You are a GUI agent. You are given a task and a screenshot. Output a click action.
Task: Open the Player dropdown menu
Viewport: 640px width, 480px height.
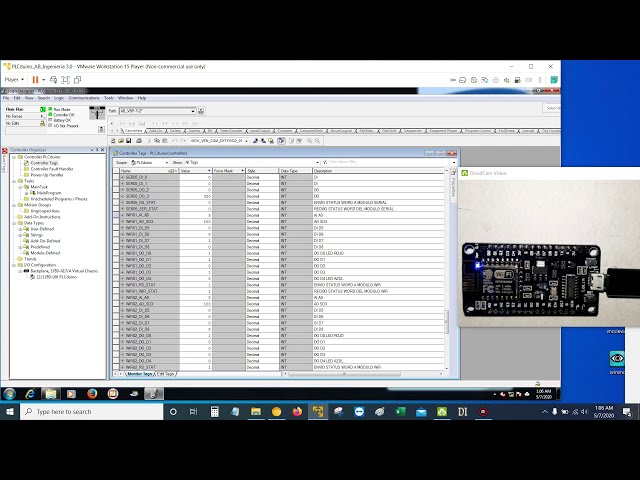click(x=14, y=80)
